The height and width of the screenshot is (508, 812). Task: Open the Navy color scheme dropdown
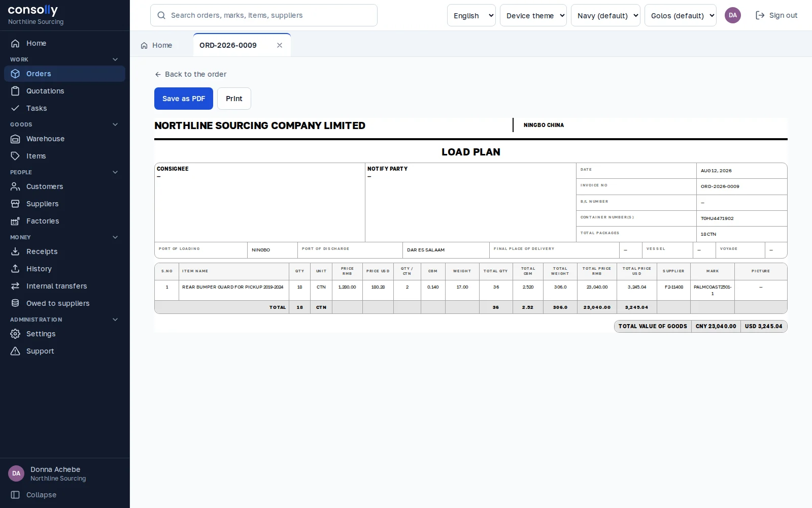[605, 15]
